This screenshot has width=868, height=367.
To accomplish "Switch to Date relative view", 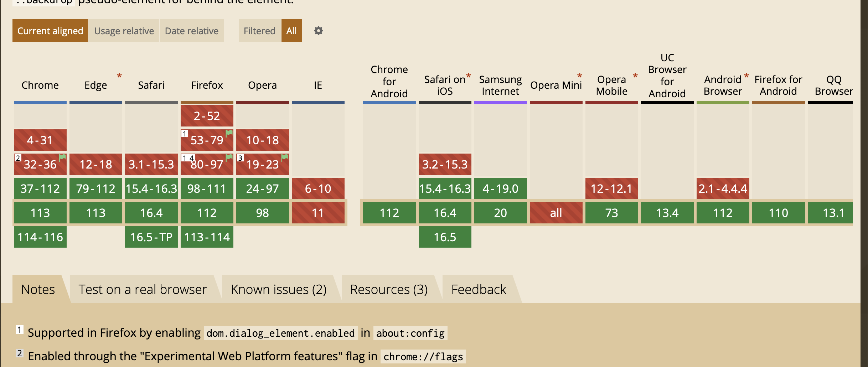I will click(192, 31).
